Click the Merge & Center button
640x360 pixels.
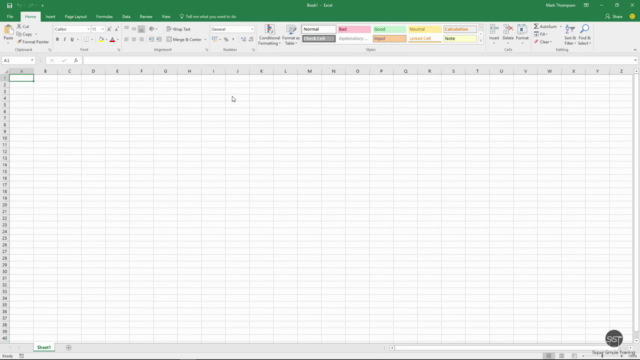tap(184, 40)
